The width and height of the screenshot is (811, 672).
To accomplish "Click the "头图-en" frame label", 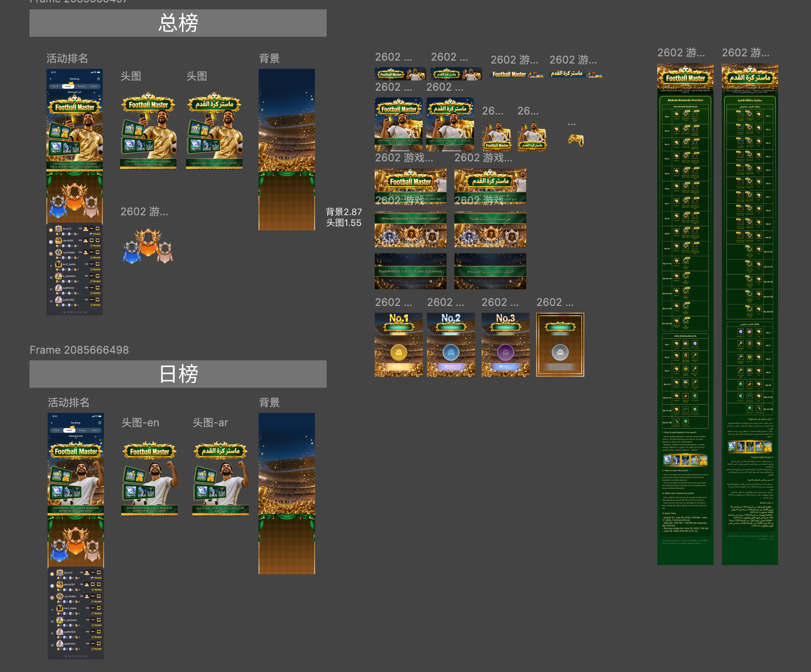I will tap(140, 423).
